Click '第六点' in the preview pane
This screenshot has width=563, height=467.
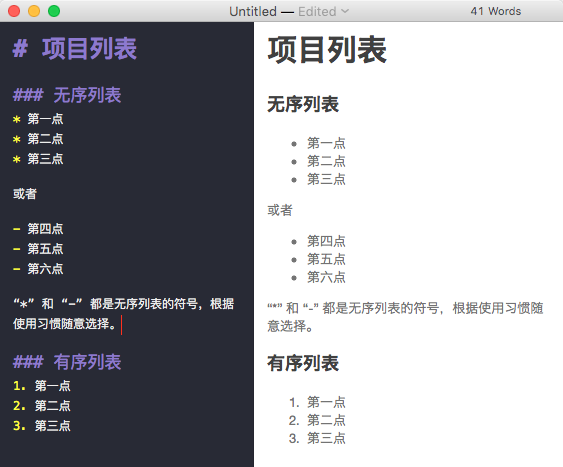(x=326, y=277)
